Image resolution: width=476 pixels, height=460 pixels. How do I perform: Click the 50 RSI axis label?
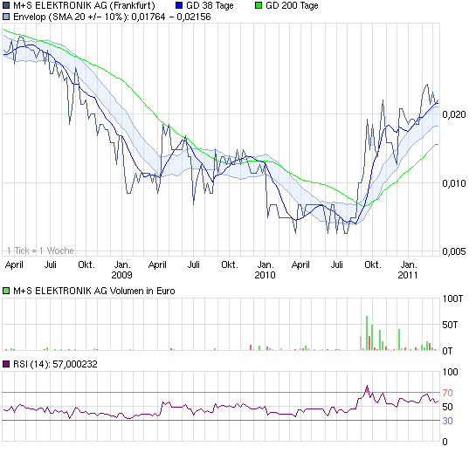[447, 407]
